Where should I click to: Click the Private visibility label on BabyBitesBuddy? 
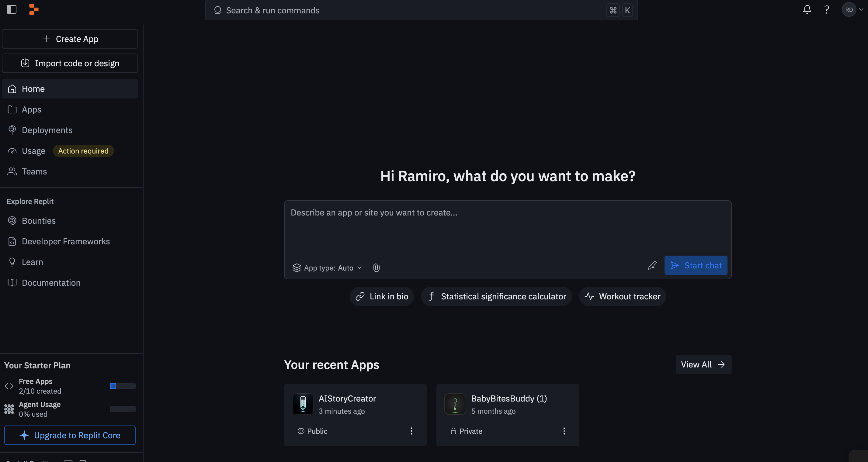[x=466, y=431]
